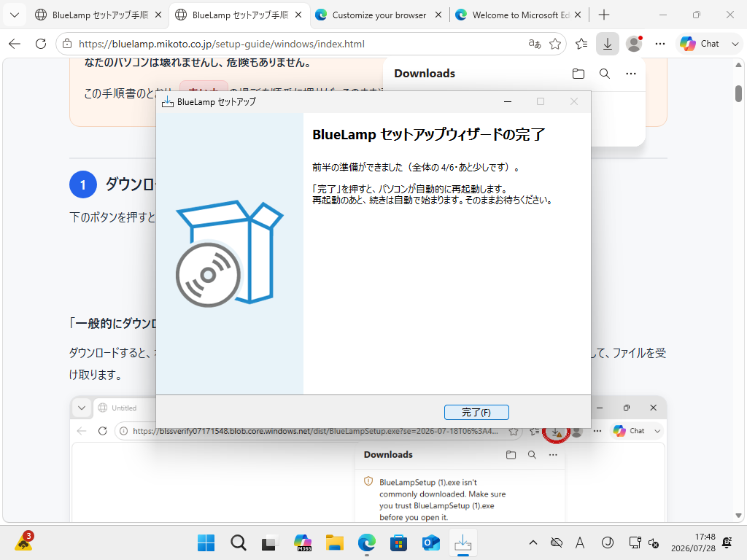The height and width of the screenshot is (560, 747).
Task: Reload the page with refresh icon
Action: coord(41,44)
